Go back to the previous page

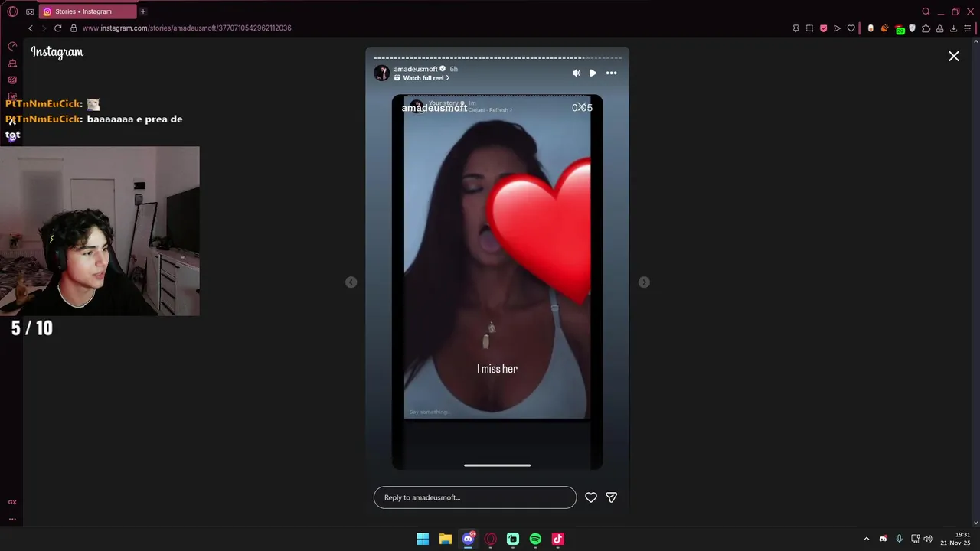(x=31, y=28)
